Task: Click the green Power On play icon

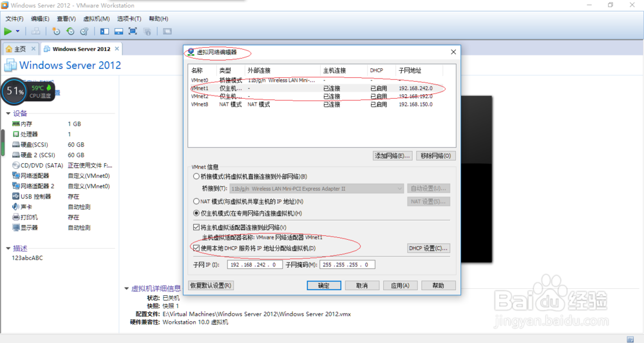Action: pos(8,31)
